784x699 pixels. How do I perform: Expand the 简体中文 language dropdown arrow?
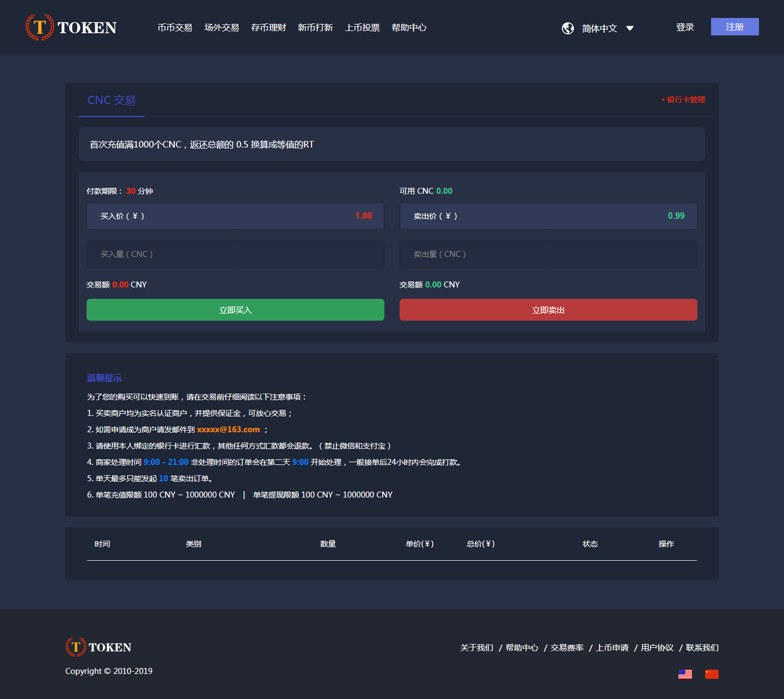coord(630,28)
